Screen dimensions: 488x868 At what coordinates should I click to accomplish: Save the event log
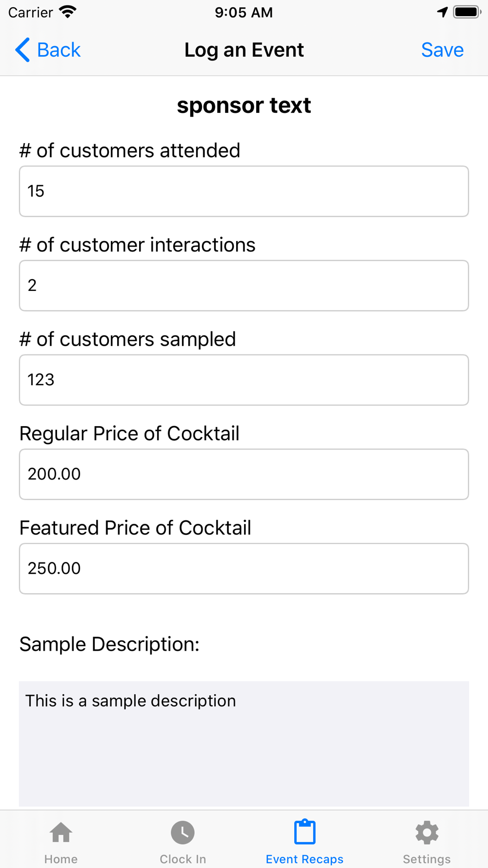click(442, 50)
